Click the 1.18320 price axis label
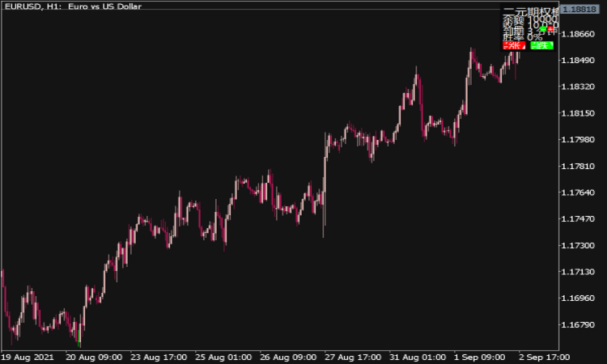This screenshot has width=607, height=364. [581, 87]
